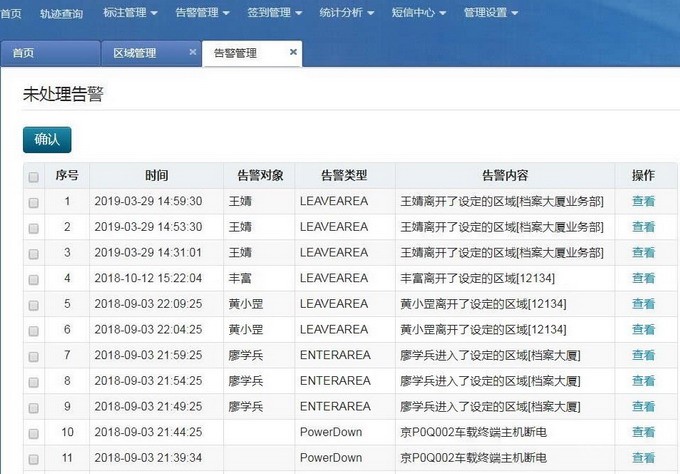Select the checkbox for row 4 丰富
This screenshot has width=680, height=474.
pos(34,279)
